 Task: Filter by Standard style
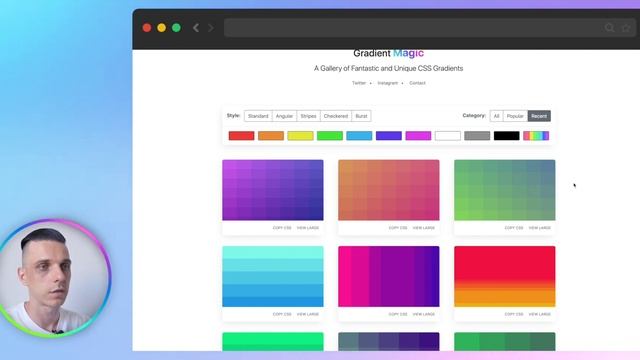click(x=258, y=116)
